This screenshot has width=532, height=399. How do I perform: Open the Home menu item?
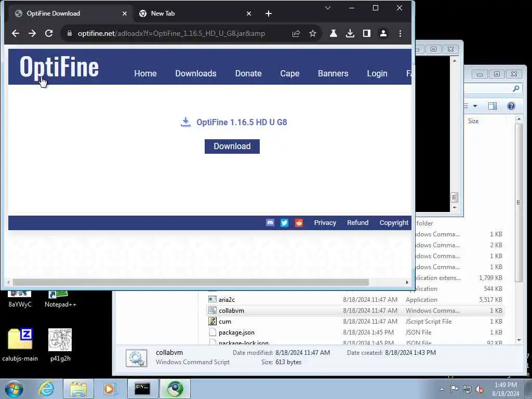click(x=145, y=73)
